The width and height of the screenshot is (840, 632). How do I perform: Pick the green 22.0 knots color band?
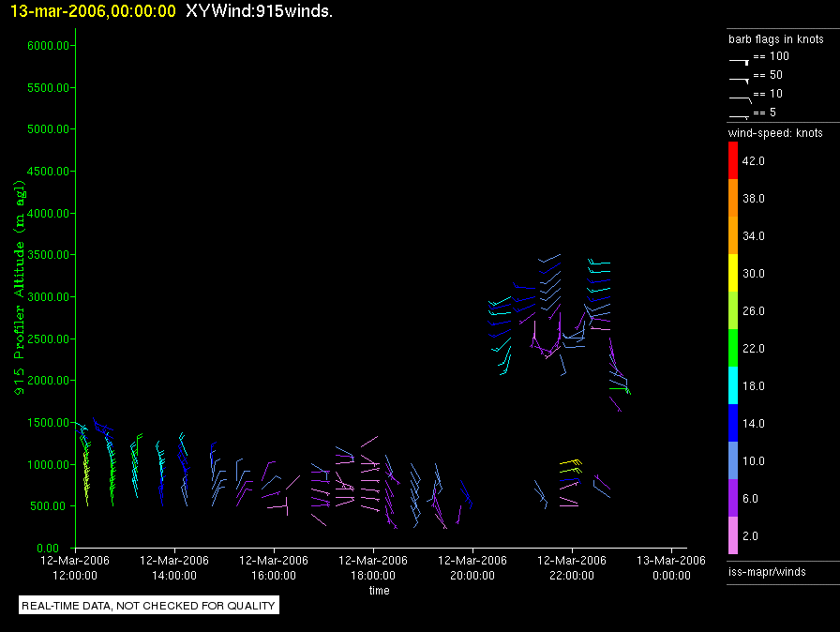[x=733, y=348]
